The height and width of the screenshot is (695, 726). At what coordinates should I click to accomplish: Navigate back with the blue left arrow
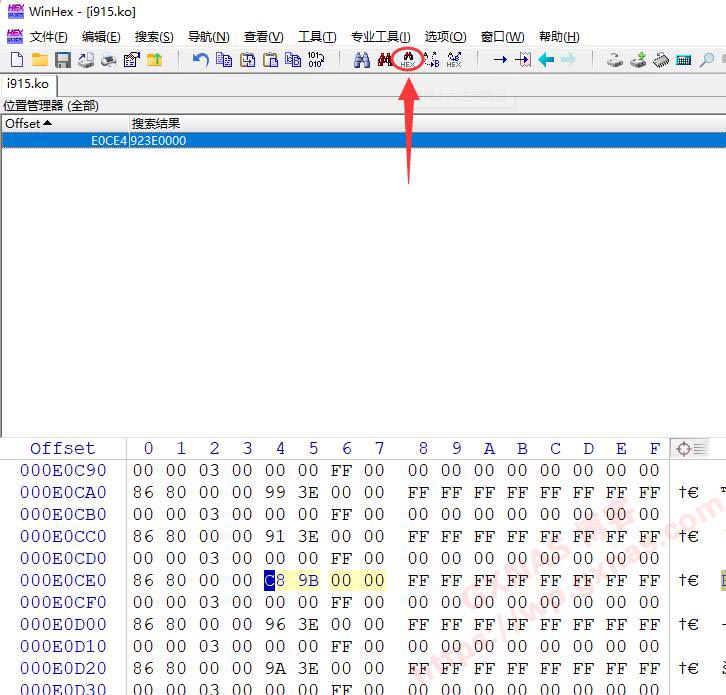point(546,60)
